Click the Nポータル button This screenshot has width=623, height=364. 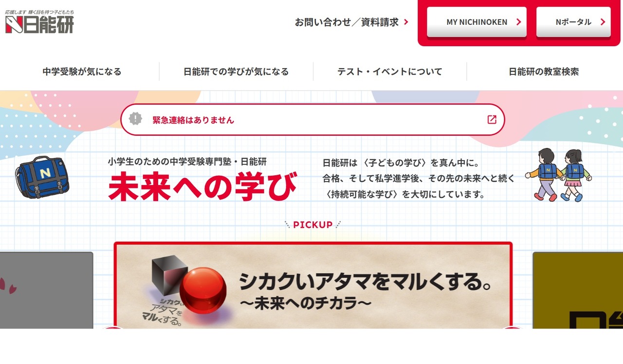pos(573,22)
